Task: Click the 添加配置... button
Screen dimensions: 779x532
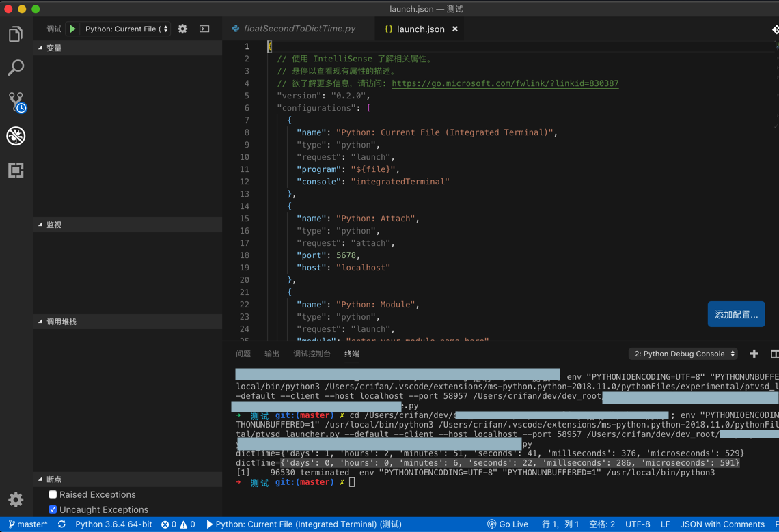Action: (736, 314)
